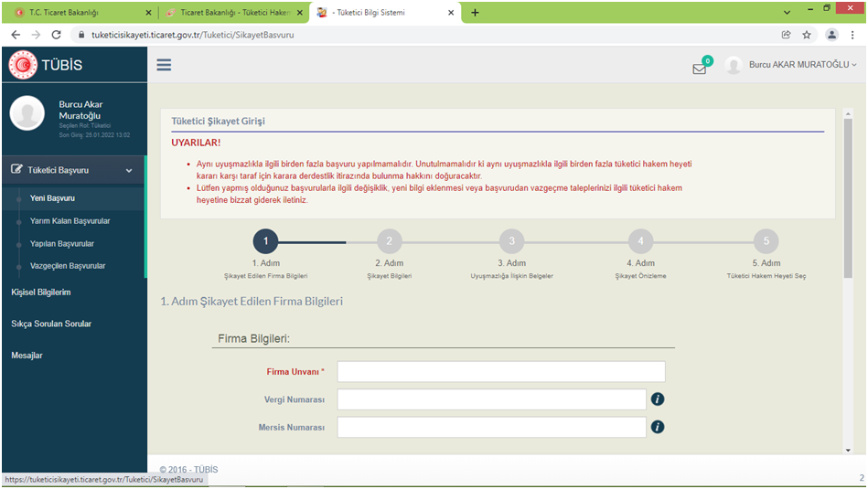The image size is (868, 489).
Task: Click info icon next to Mersis Numarası
Action: (x=657, y=427)
